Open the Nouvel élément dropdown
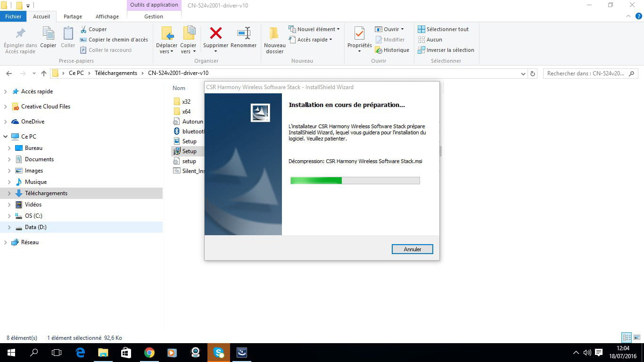Screen dimensions: 644x362 (314, 29)
